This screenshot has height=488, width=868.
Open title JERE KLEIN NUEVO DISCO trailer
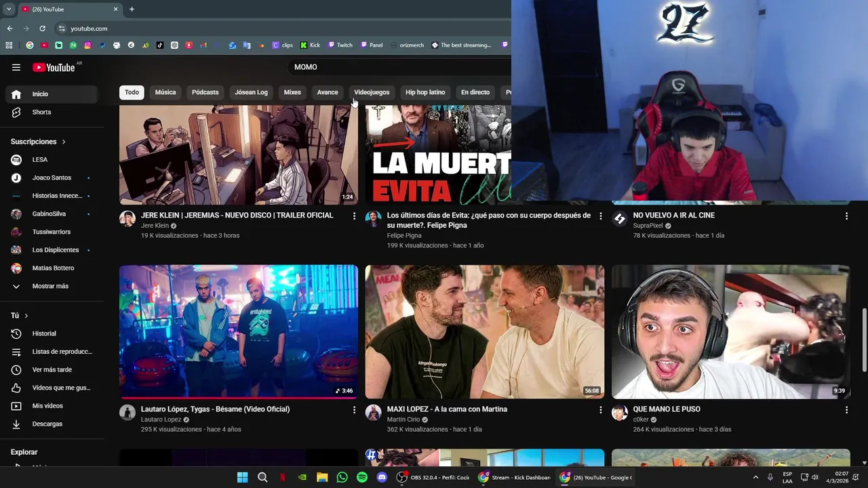(237, 215)
